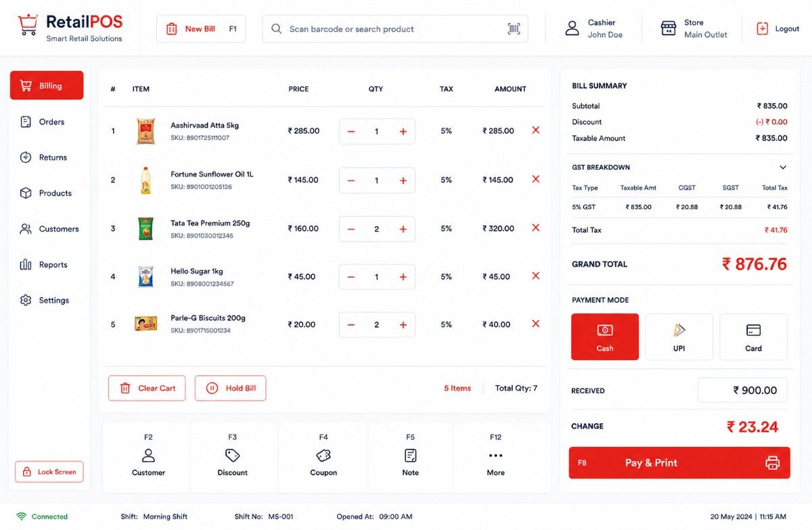The height and width of the screenshot is (530, 812).
Task: Click the '5 Items' count text
Action: 457,388
